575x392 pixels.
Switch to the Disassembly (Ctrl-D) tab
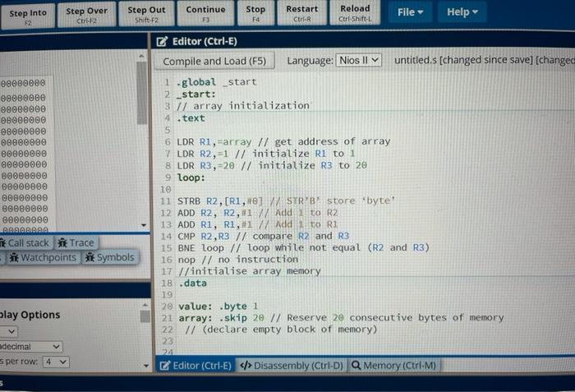291,366
